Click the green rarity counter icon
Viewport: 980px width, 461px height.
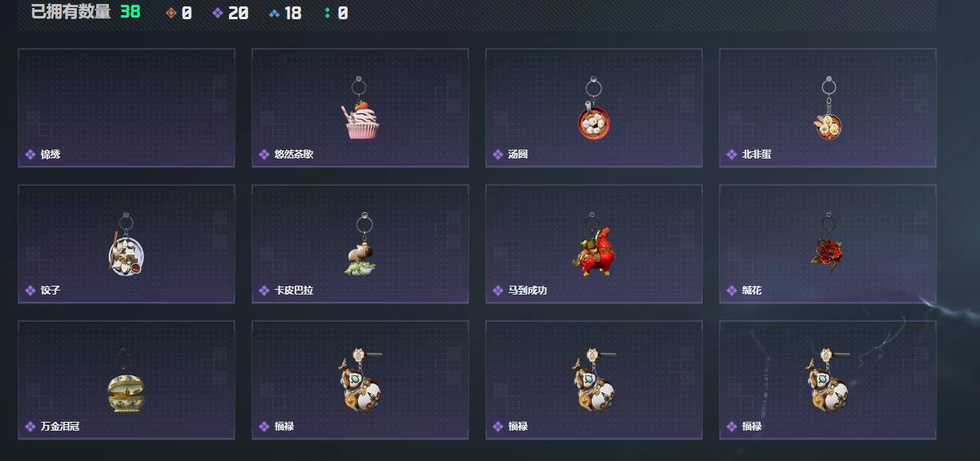327,13
